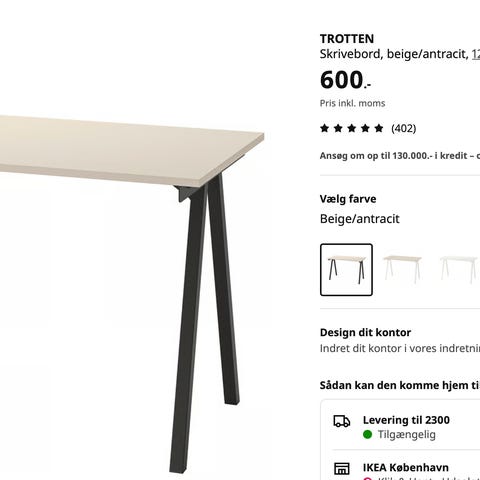Click the green availability dot
The image size is (480, 480).
367,435
